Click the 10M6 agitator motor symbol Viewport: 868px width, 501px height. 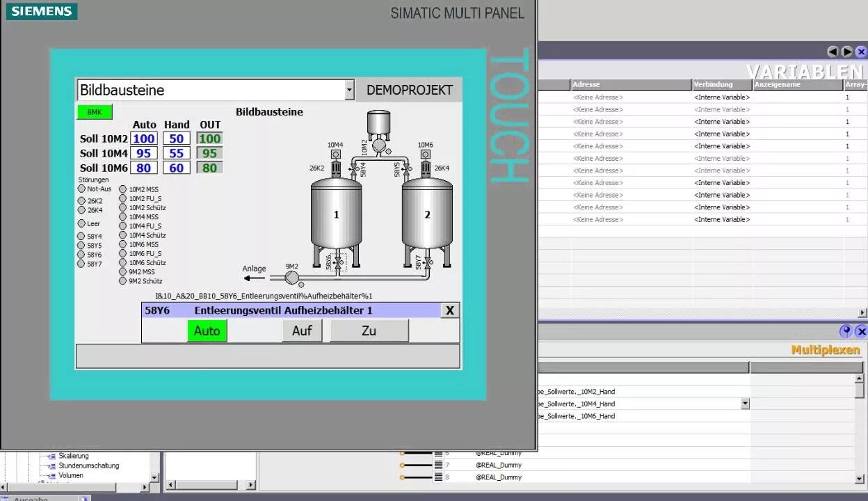coord(425,164)
